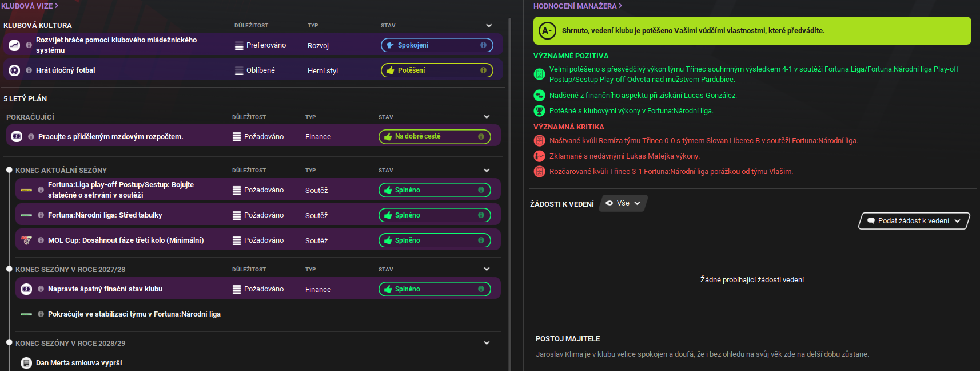
Task: Click the info icon inside the "Spokojení" status pill
Action: tap(483, 45)
